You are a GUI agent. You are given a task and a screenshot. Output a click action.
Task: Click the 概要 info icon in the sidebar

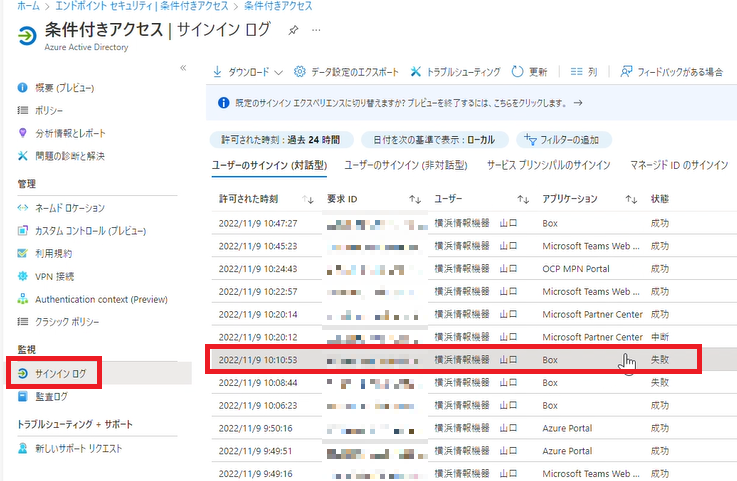tap(22, 87)
